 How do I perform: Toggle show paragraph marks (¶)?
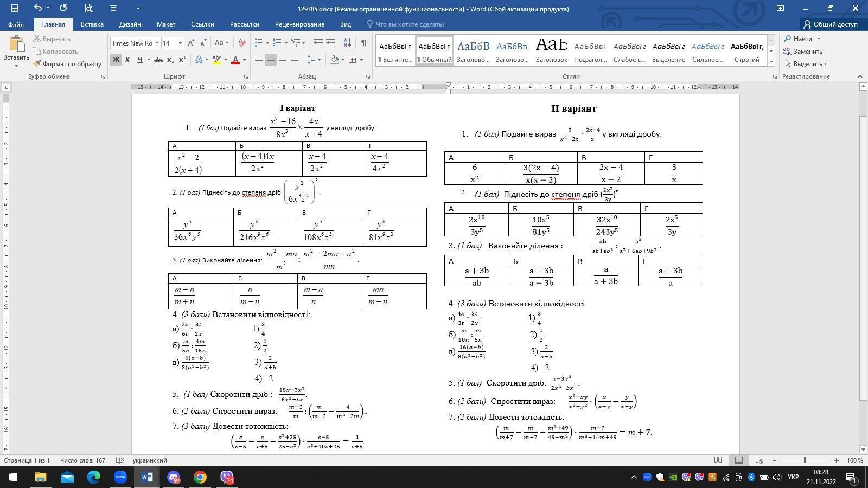click(363, 43)
